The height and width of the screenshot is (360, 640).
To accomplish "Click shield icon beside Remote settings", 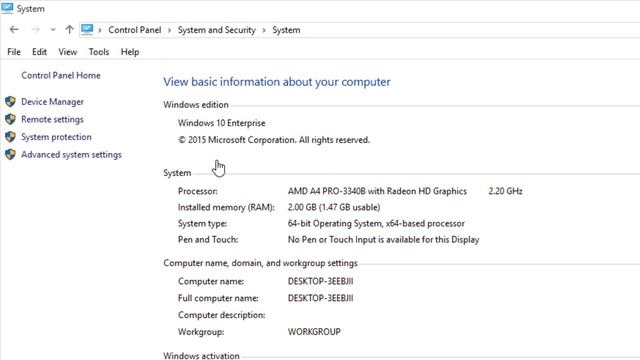I will tap(10, 119).
